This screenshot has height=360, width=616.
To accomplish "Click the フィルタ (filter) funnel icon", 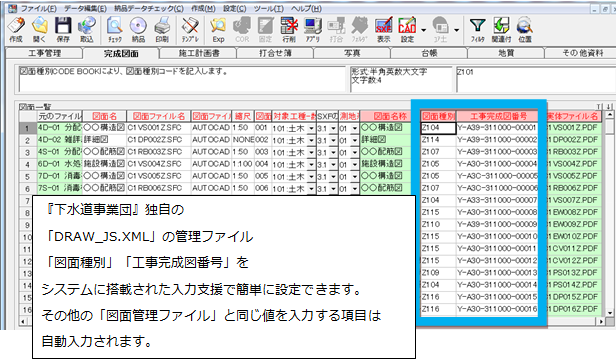I will [477, 29].
